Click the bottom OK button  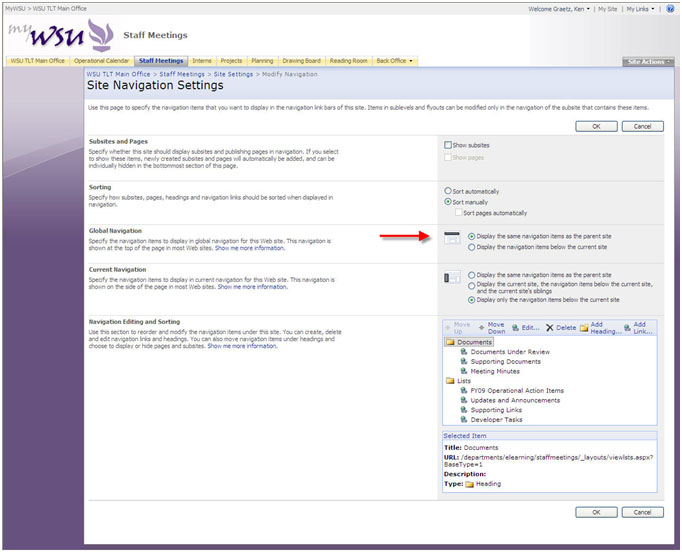point(596,512)
